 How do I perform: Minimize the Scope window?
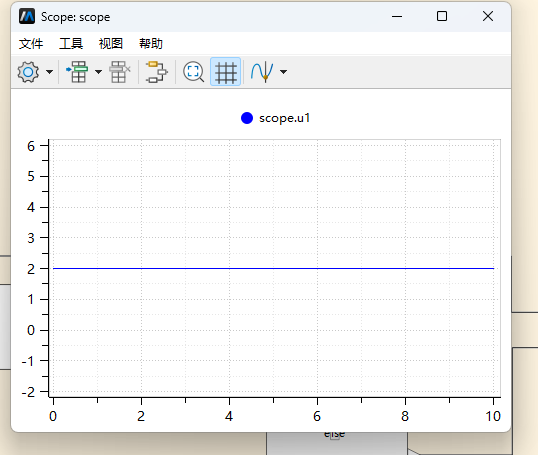397,16
